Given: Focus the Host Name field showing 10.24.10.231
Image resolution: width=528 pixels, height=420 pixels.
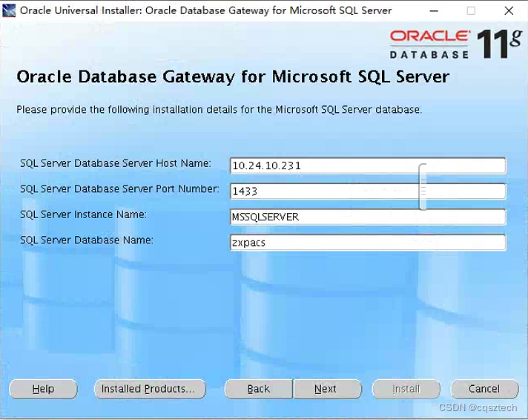Looking at the screenshot, I should tap(368, 165).
